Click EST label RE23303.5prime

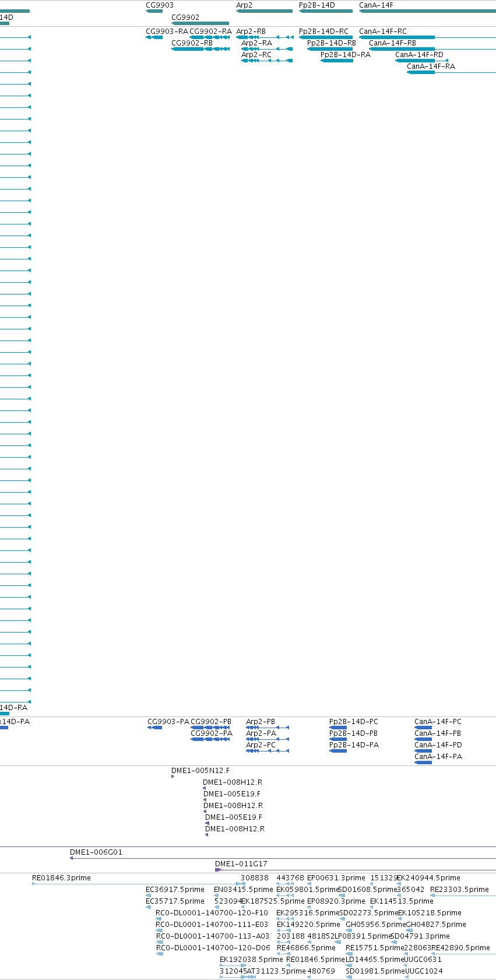pyautogui.click(x=459, y=890)
